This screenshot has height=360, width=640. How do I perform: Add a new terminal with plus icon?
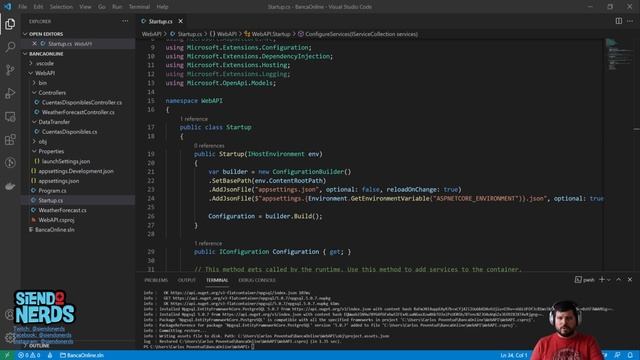tap(601, 280)
